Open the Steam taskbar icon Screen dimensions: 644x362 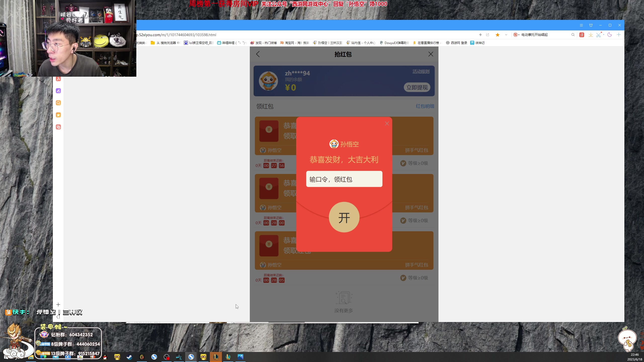coord(129,357)
